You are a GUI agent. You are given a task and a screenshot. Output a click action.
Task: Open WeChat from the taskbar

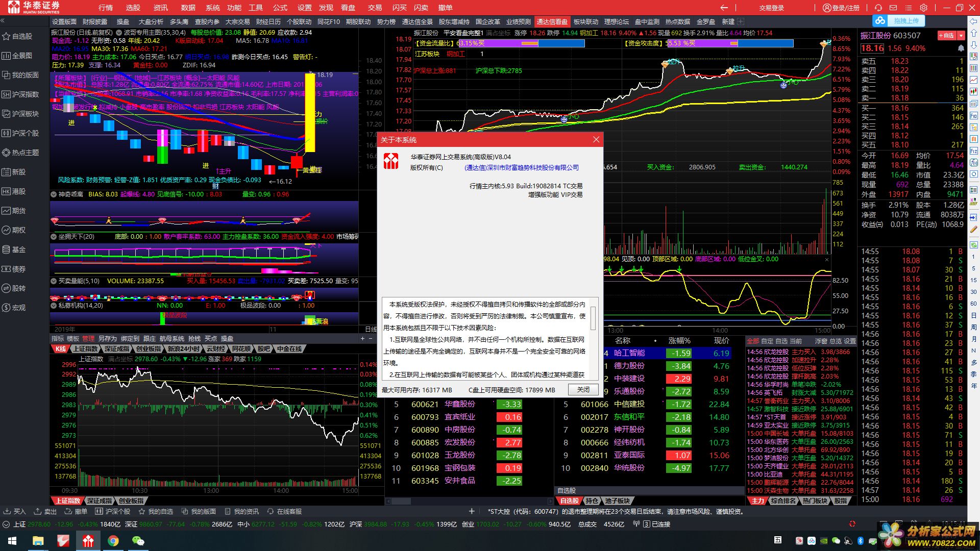coord(138,541)
